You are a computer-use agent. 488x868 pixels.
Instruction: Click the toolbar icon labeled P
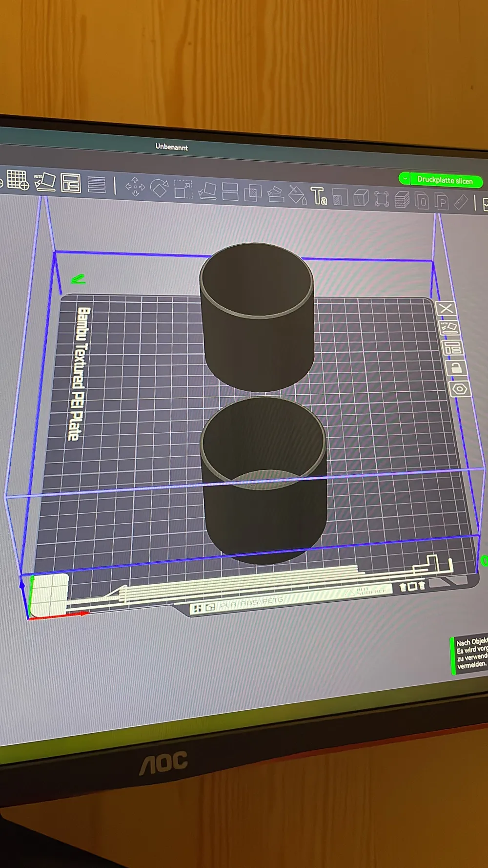point(441,202)
